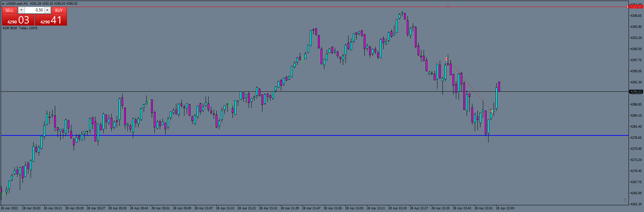Viewport: 644px width, 212px height.
Task: Click the chart shift marker near bottom-right corner
Action: point(625,200)
